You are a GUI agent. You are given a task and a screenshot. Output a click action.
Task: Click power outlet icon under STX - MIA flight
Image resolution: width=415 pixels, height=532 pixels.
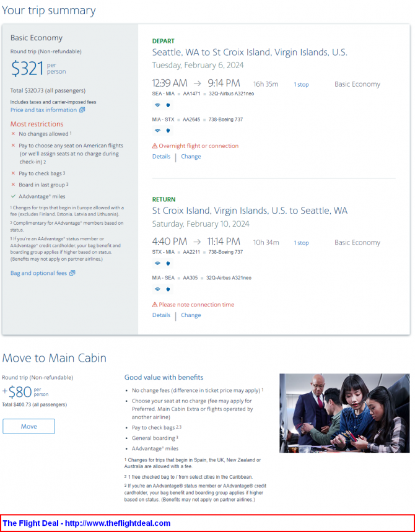[x=168, y=263]
